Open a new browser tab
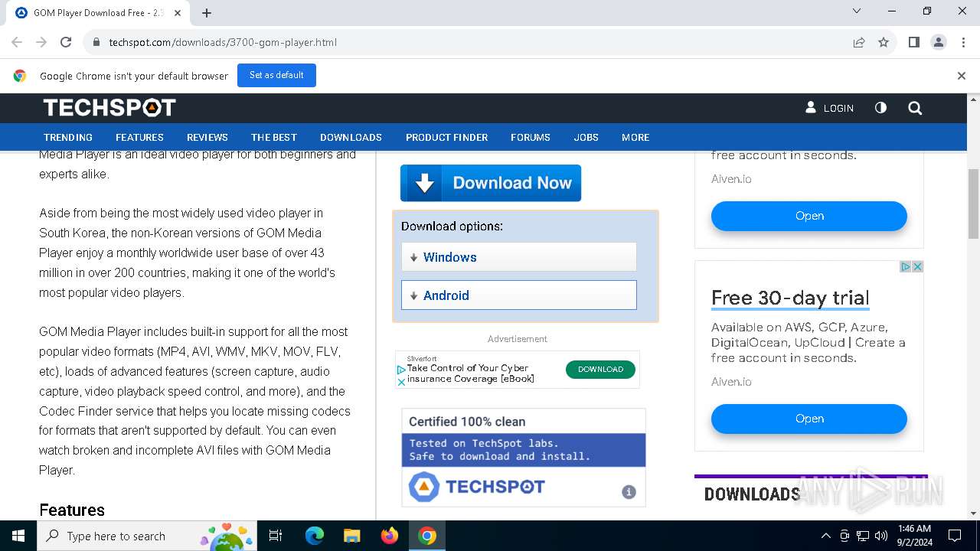Image resolution: width=980 pixels, height=551 pixels. pyautogui.click(x=207, y=13)
